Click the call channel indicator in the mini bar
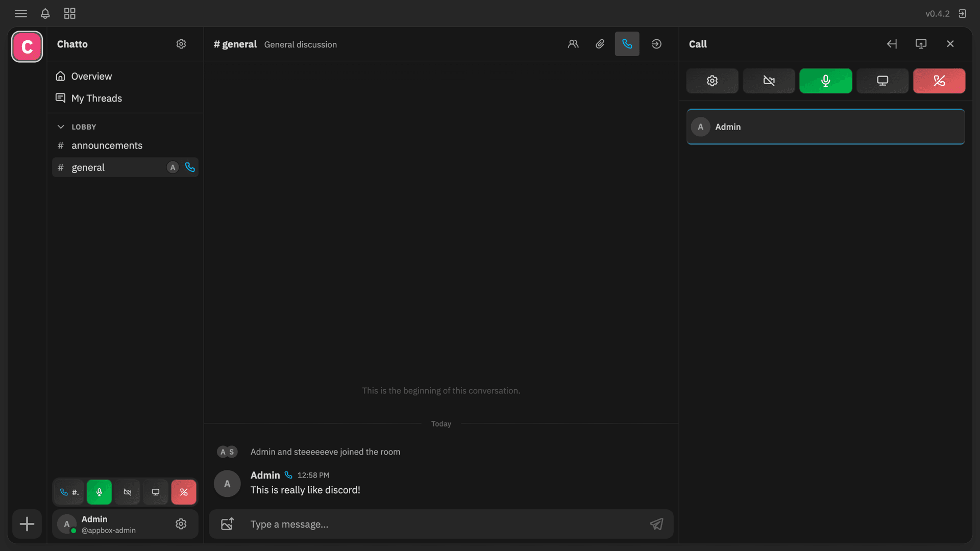980x551 pixels. 69,492
